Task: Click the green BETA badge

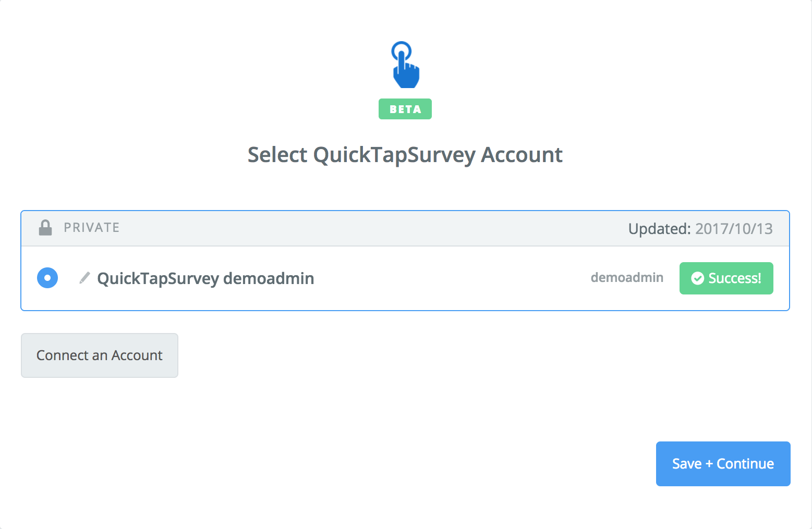Action: [x=405, y=109]
